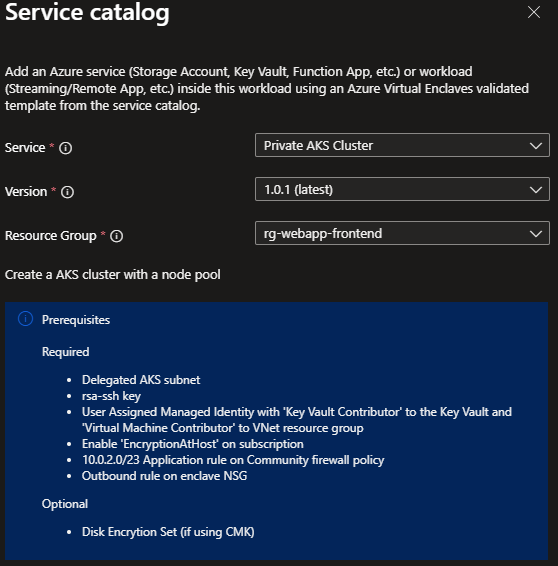Click the 'Add an Azure service' description paragraph

pyautogui.click(x=267, y=89)
